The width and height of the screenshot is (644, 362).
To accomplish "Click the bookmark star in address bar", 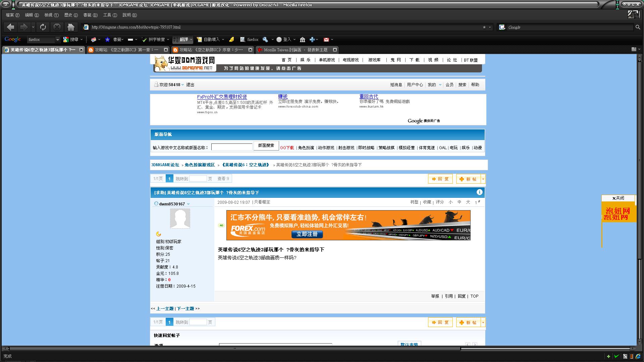I will click(x=484, y=27).
